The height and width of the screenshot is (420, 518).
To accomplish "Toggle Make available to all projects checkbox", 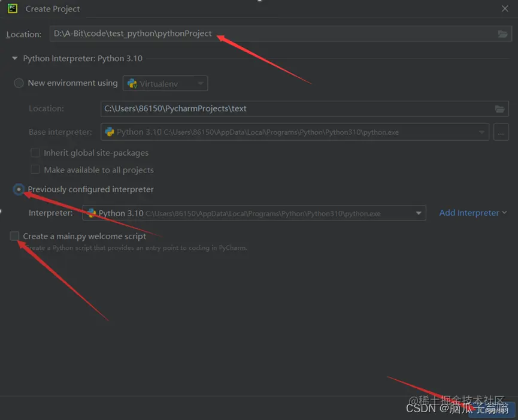I will coord(35,170).
